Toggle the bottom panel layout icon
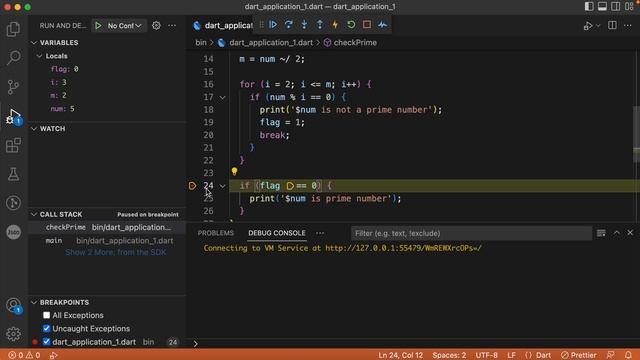 click(x=602, y=7)
